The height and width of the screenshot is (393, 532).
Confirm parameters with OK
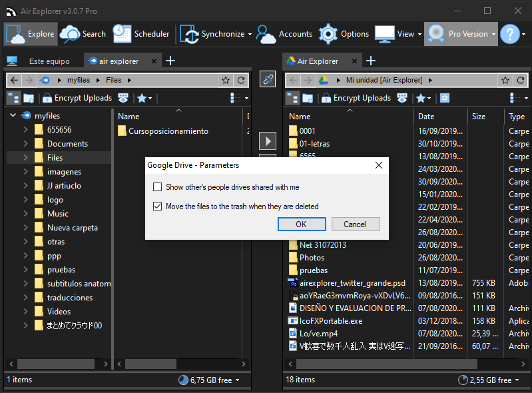pyautogui.click(x=302, y=224)
